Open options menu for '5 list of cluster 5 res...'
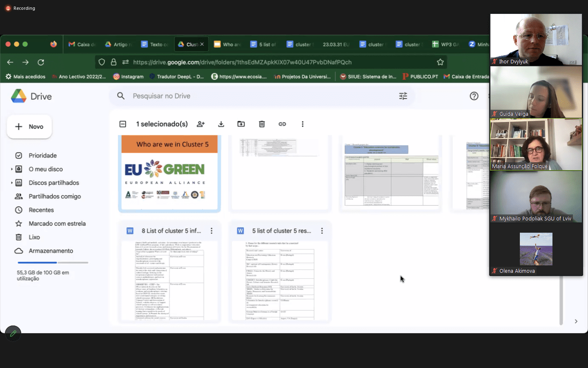 322,231
